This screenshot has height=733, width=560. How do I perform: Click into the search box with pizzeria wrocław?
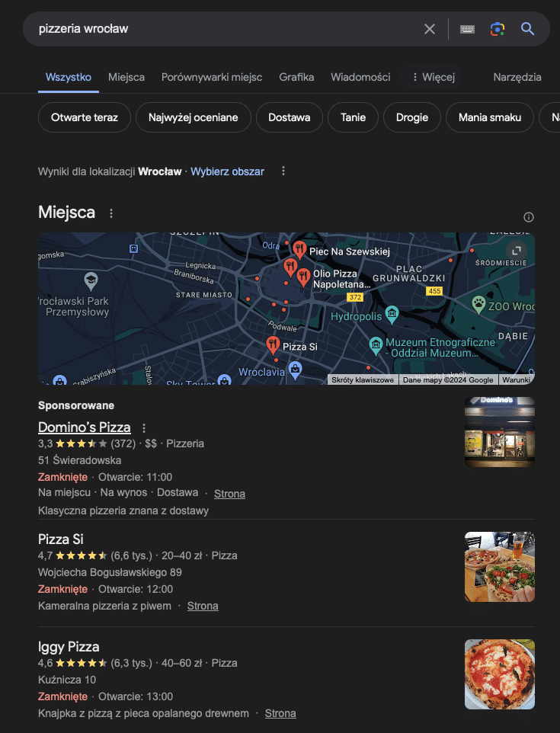(224, 29)
